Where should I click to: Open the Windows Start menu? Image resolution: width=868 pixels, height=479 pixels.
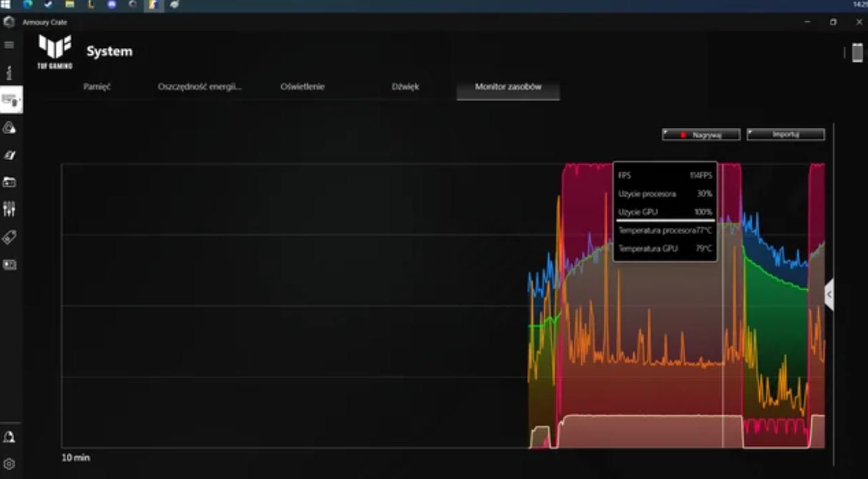(6, 5)
